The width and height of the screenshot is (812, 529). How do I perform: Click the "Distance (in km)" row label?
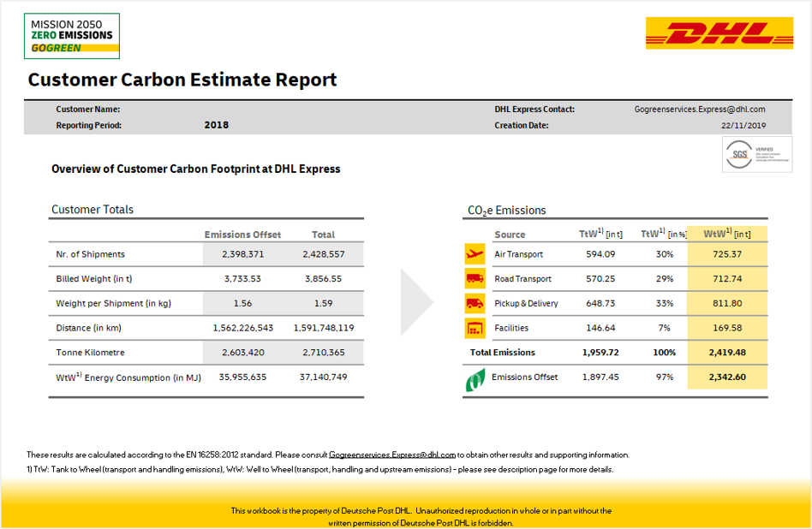88,328
